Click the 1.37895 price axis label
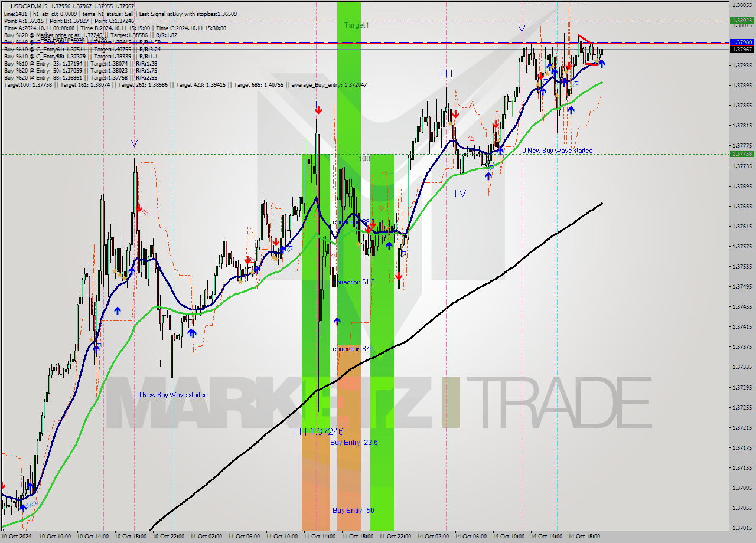The image size is (756, 543). (742, 85)
